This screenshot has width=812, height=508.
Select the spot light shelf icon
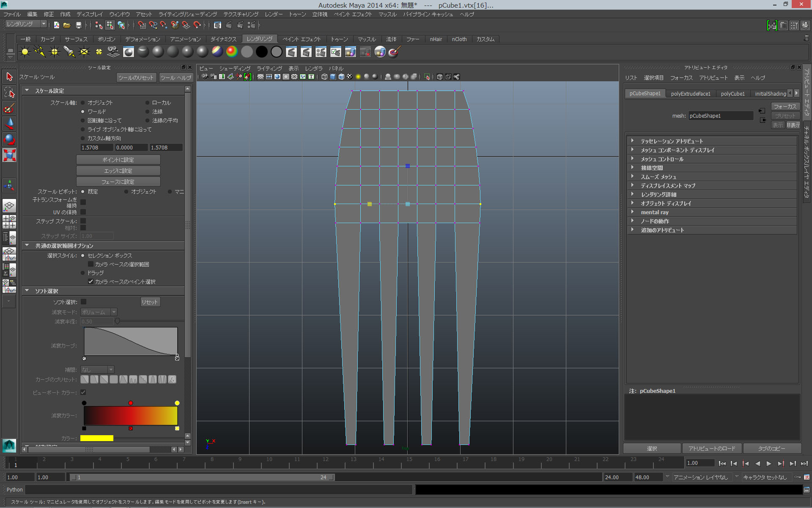point(69,52)
